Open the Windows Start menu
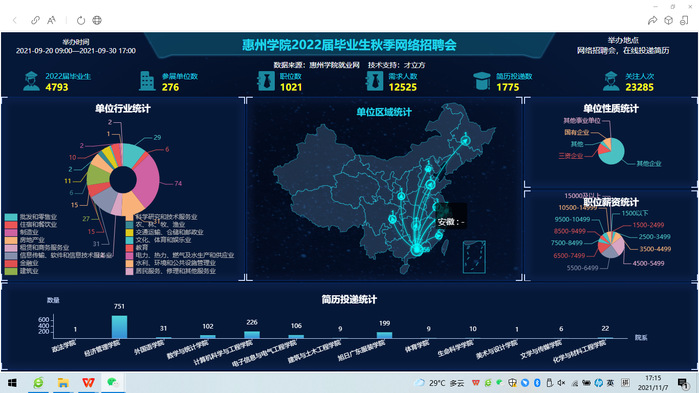The width and height of the screenshot is (699, 393). [12, 383]
